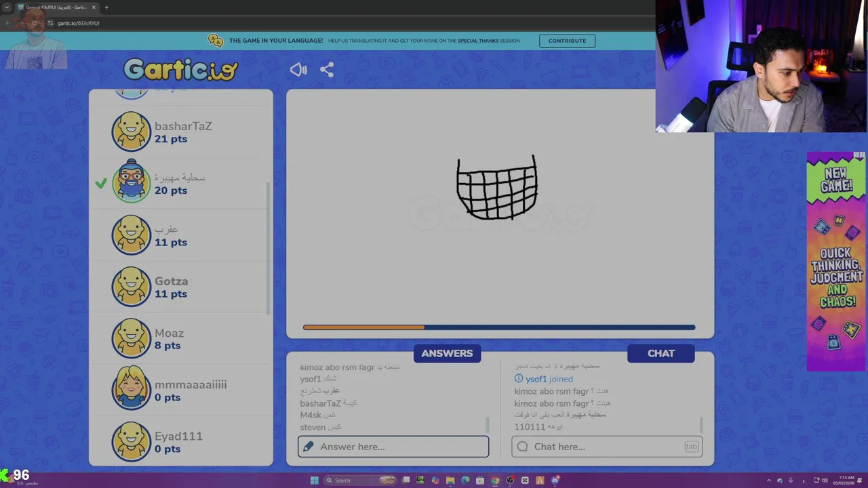The image size is (868, 488).
Task: Click the 'Moaz' player name
Action: (x=169, y=333)
